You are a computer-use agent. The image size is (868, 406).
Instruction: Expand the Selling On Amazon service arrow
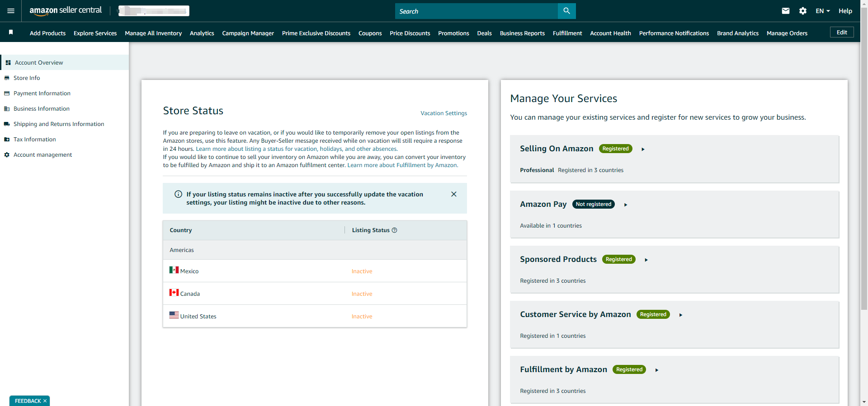643,149
